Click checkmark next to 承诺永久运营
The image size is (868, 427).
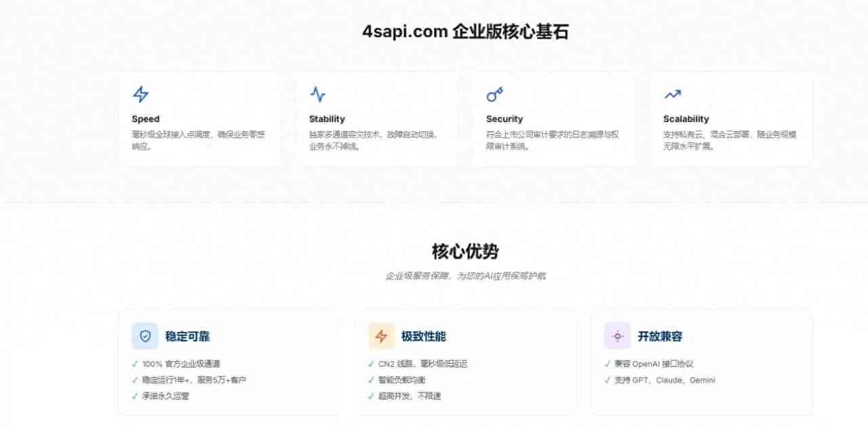pos(135,396)
